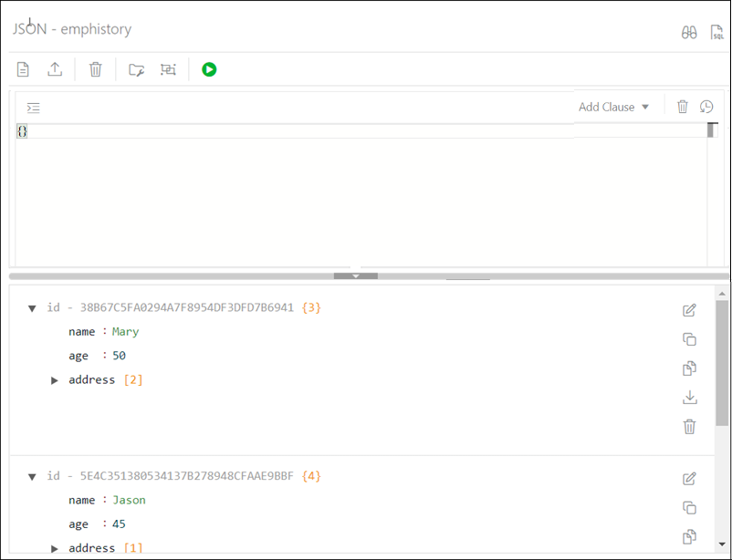732x560 pixels.
Task: Select the name value Mary
Action: pyautogui.click(x=126, y=332)
